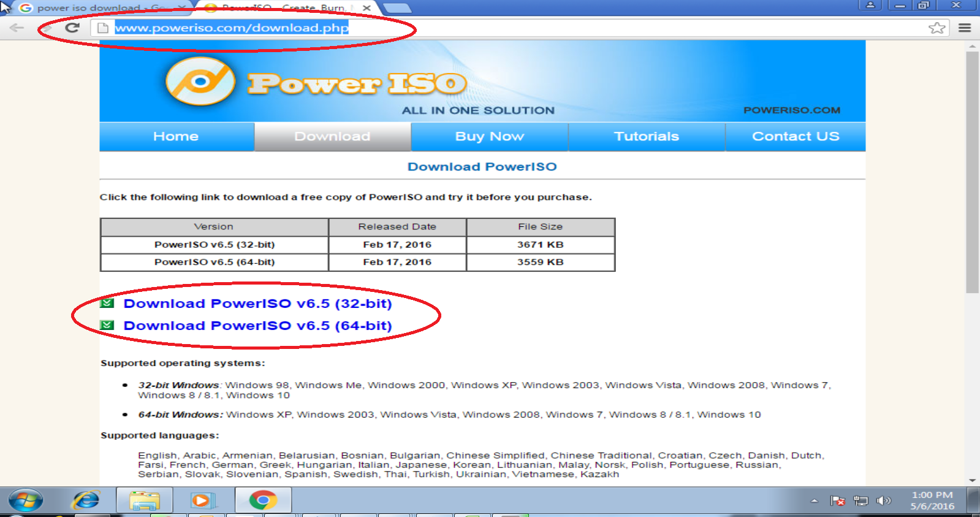This screenshot has width=980, height=517.
Task: Click green arrow icon beside 64-bit download
Action: (107, 325)
